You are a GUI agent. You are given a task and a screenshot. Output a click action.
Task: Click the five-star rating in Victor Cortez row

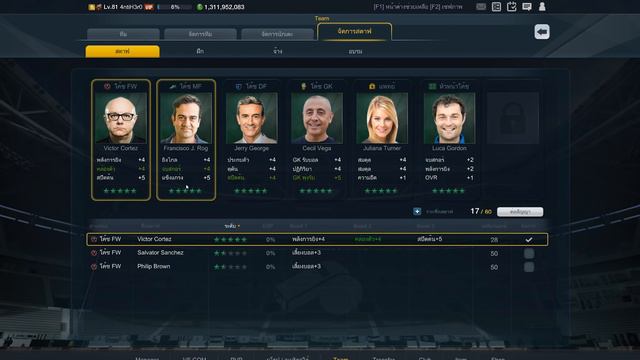pos(230,240)
